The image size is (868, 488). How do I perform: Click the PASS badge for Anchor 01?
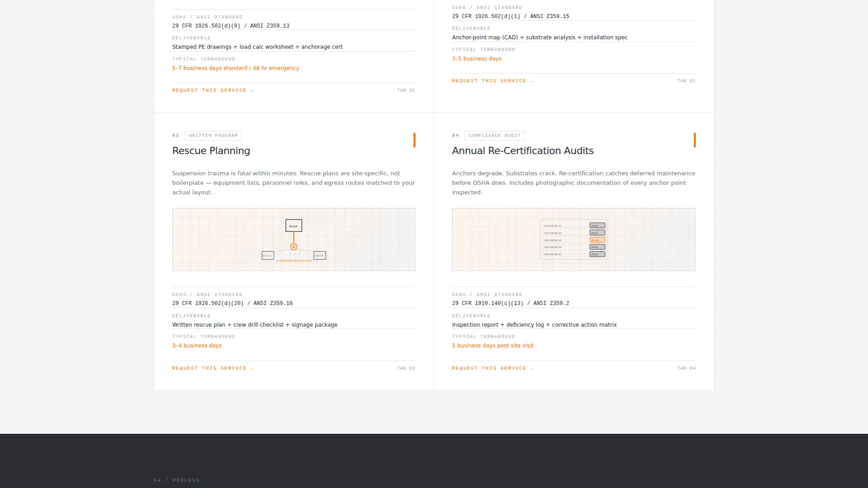(597, 225)
